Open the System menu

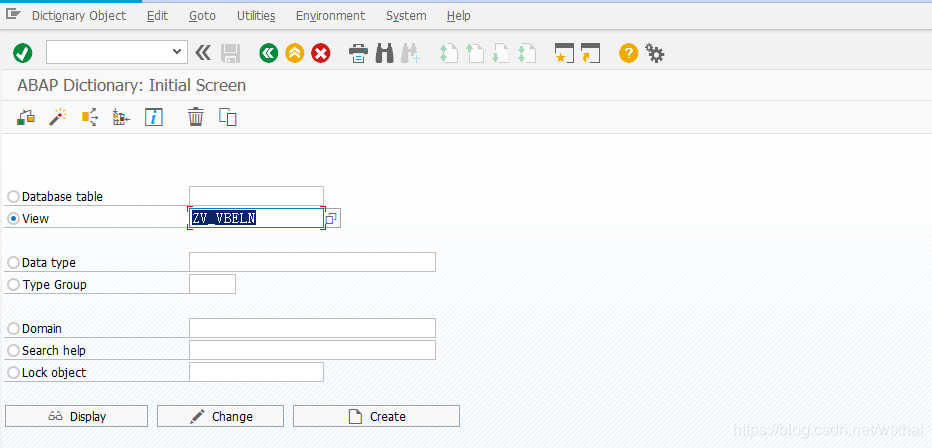[x=406, y=15]
